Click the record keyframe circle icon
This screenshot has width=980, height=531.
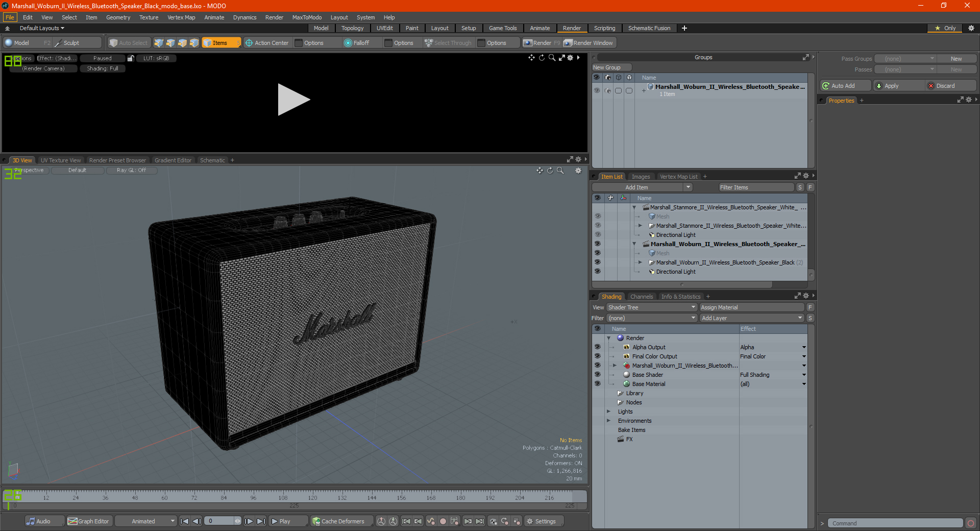pyautogui.click(x=443, y=521)
